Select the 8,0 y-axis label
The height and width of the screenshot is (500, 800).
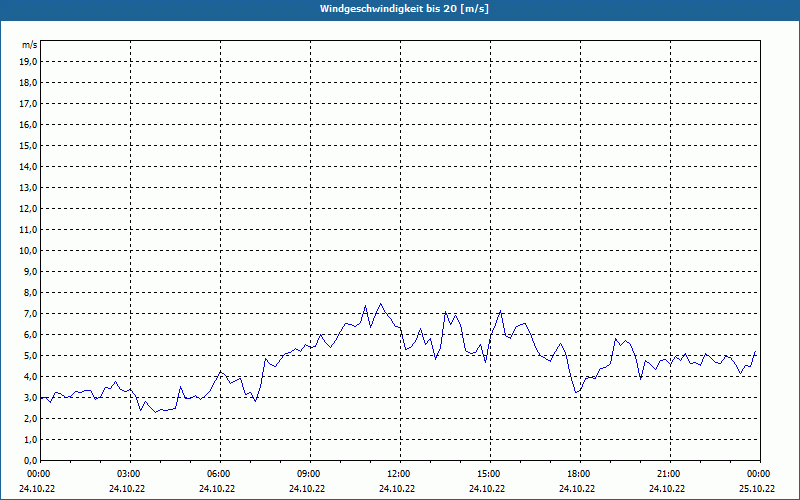(x=30, y=292)
